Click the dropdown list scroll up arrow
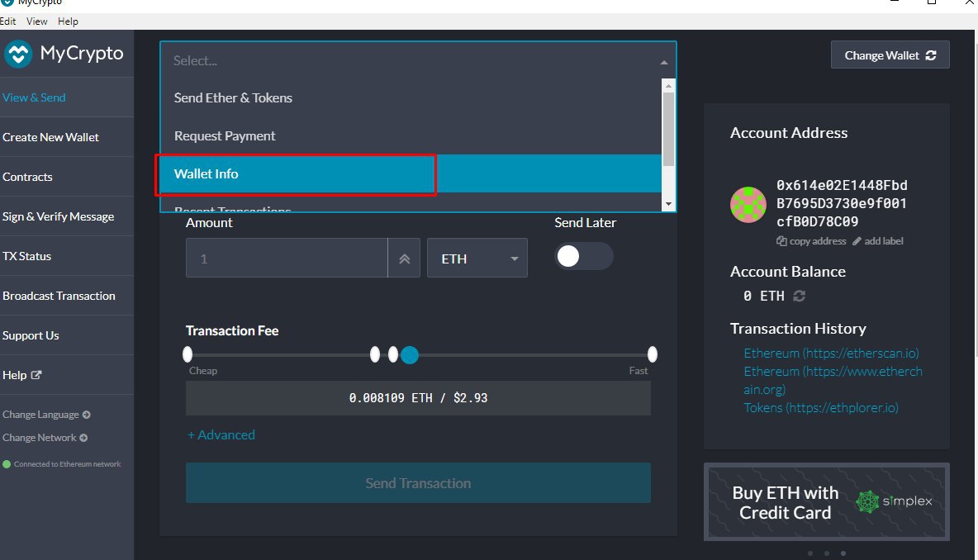The height and width of the screenshot is (560, 978). (x=668, y=85)
